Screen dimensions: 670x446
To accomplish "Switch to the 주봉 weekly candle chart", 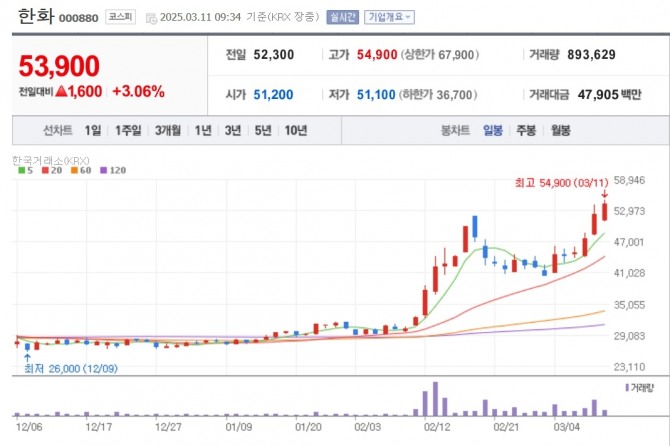I will coord(526,130).
